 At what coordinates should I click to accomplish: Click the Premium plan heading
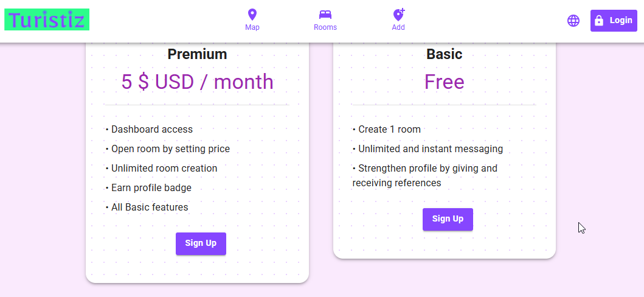pyautogui.click(x=197, y=54)
